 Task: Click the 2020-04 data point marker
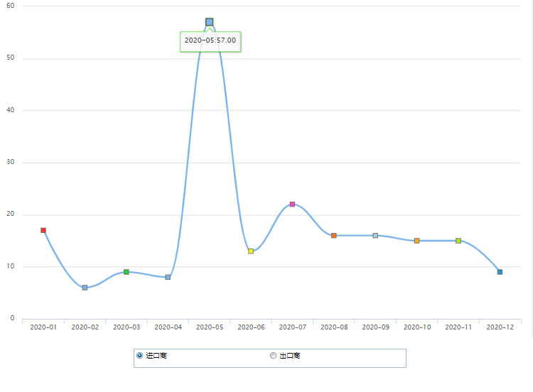pos(168,277)
